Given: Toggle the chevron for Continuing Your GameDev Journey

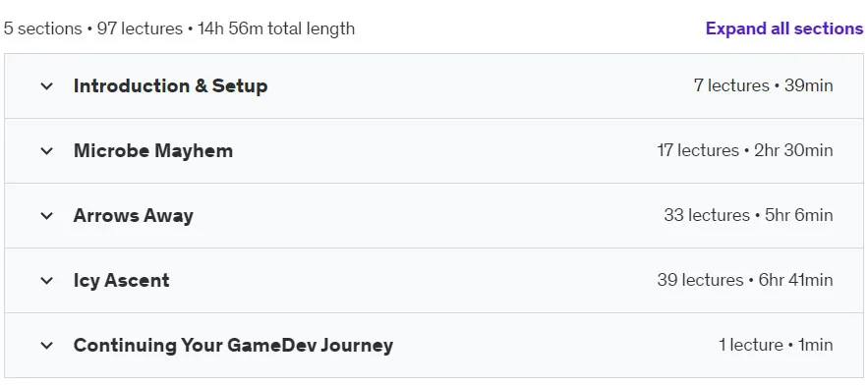Looking at the screenshot, I should point(47,346).
